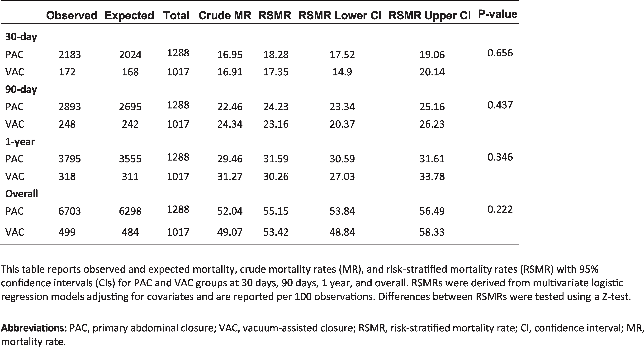Click the Overall section label
This screenshot has height=347, width=644.
22,194
